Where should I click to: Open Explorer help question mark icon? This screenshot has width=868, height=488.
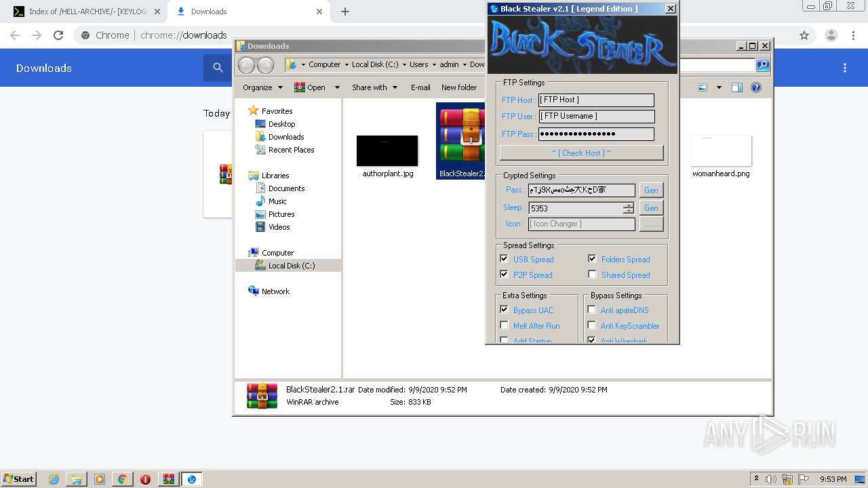[x=756, y=87]
